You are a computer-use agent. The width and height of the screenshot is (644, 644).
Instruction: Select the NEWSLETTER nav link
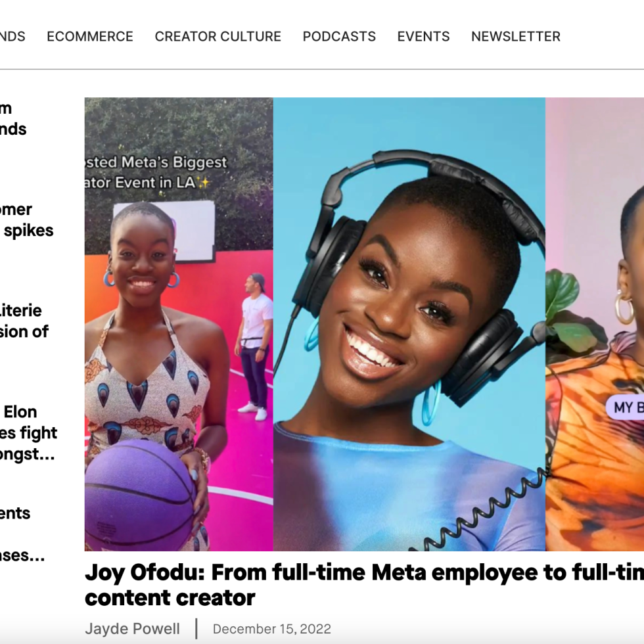pos(515,37)
